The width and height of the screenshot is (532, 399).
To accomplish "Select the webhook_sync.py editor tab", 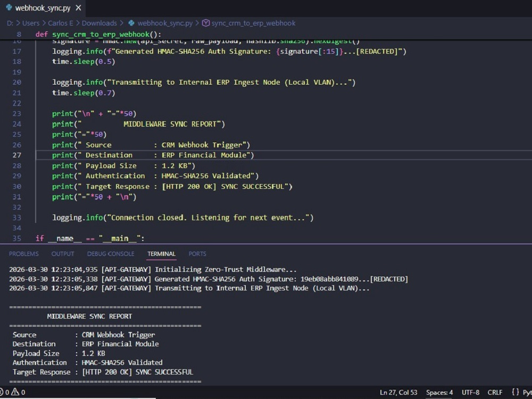I will click(43, 8).
